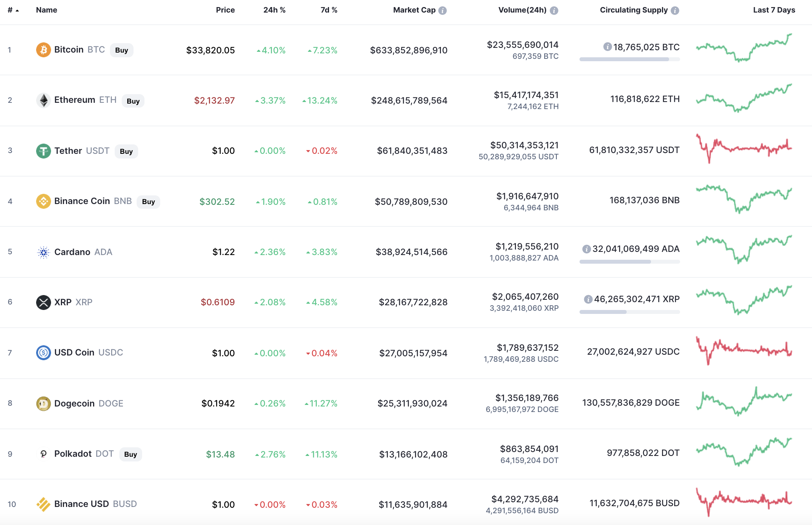
Task: Click Polkadot price $13.48
Action: coord(220,454)
